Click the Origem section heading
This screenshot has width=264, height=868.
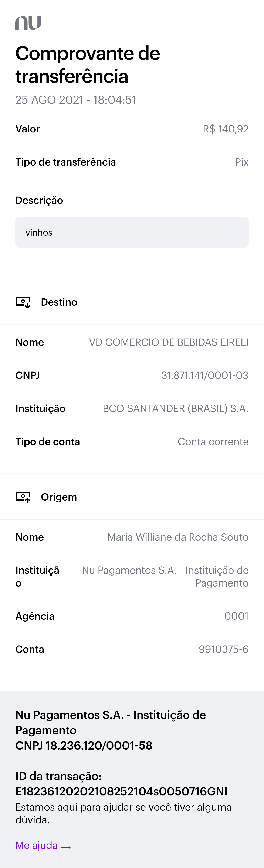[x=59, y=497]
